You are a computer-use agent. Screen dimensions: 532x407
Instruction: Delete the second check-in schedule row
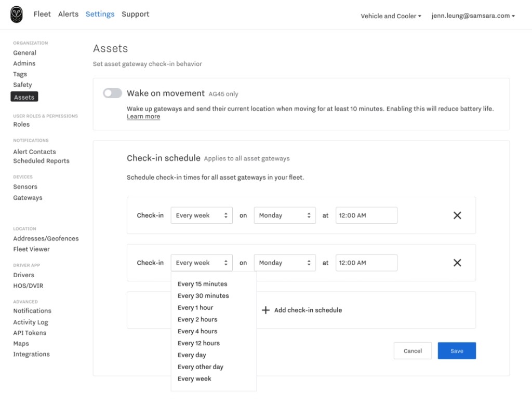click(x=457, y=263)
